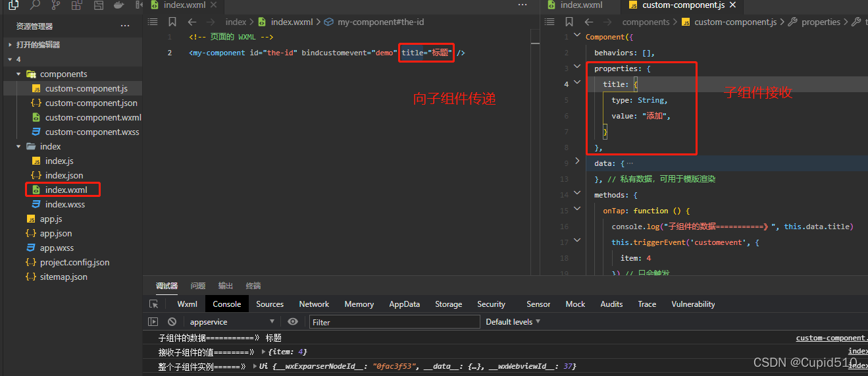Open the source control branch icon
The width and height of the screenshot is (868, 376).
click(x=56, y=5)
